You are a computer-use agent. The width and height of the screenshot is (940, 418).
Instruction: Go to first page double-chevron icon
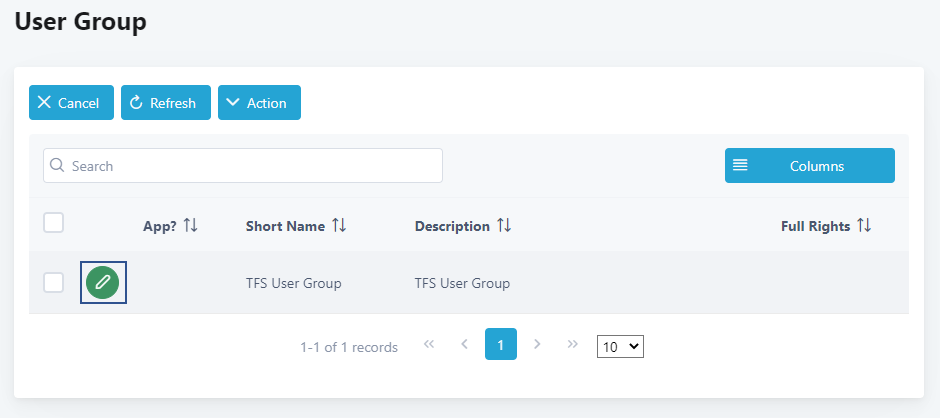pos(429,345)
